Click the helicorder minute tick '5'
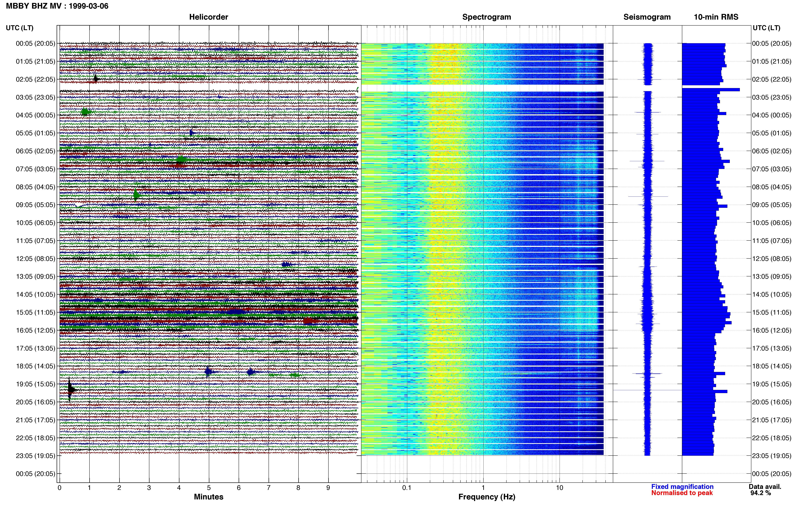The width and height of the screenshot is (812, 508). (209, 487)
